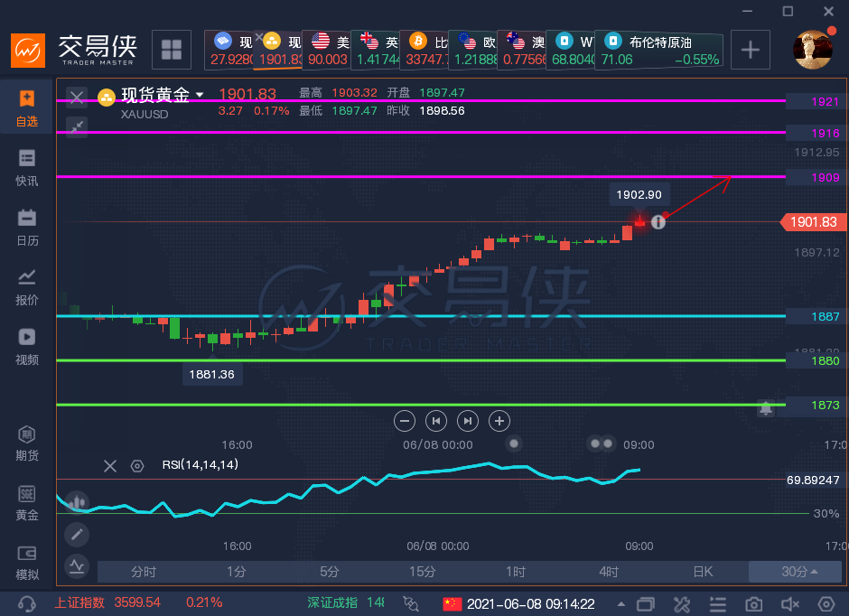Open the 快讯 news sidebar icon
The height and width of the screenshot is (616, 849).
[26, 168]
